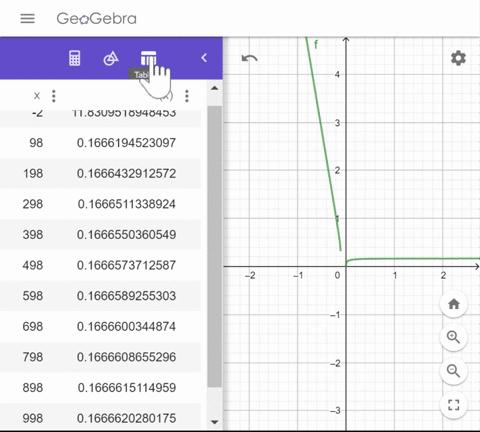Open options menu for x column
Image resolution: width=480 pixels, height=432 pixels.
tap(54, 96)
